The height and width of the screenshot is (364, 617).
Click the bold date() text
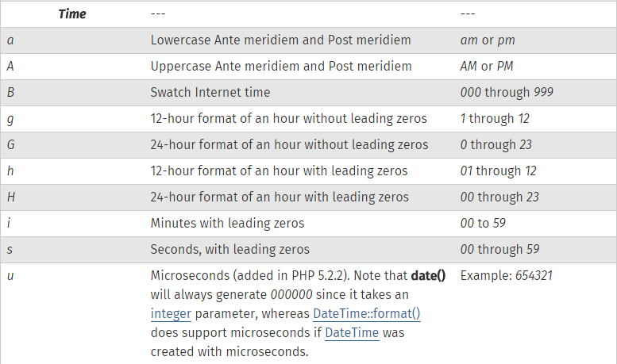coord(428,275)
